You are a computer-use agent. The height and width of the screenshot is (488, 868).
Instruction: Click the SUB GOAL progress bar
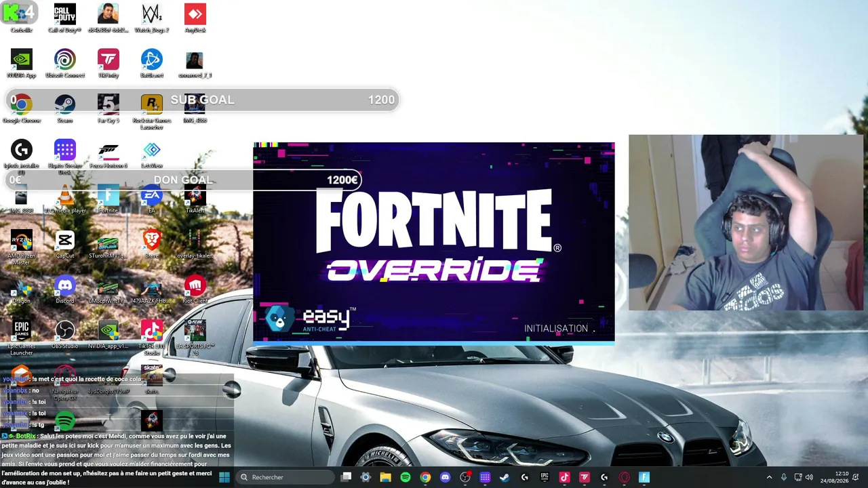point(202,100)
